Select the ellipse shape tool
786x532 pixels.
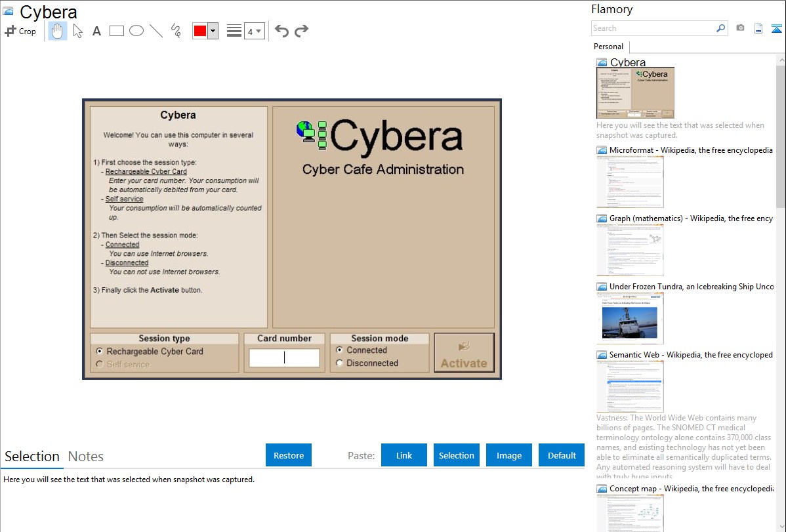pyautogui.click(x=136, y=31)
